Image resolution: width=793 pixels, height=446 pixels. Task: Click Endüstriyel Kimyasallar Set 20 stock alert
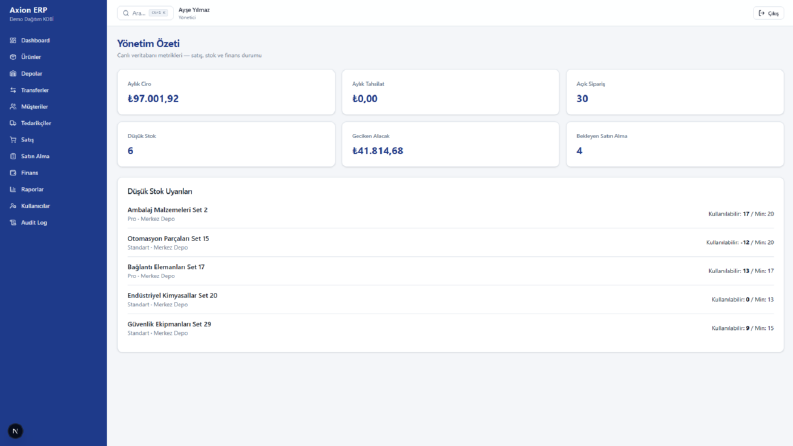(451, 300)
